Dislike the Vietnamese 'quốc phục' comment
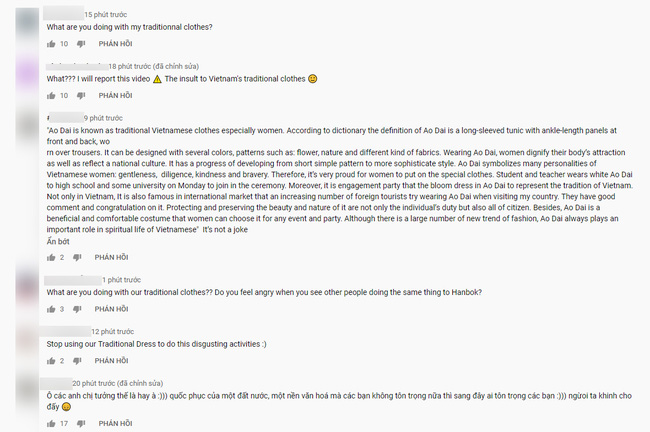Image resolution: width=650 pixels, height=432 pixels. pos(82,423)
